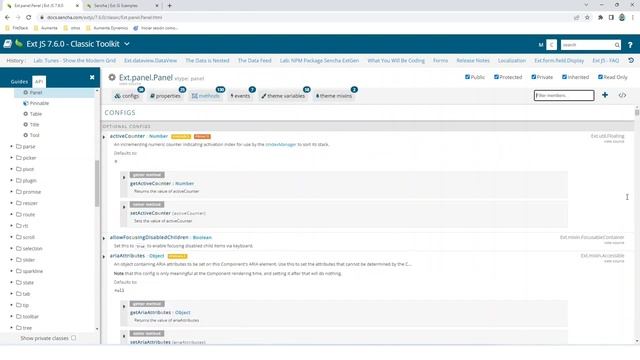The width and height of the screenshot is (640, 360).
Task: Click the search magnifier icon in header
Action: coord(617,45)
